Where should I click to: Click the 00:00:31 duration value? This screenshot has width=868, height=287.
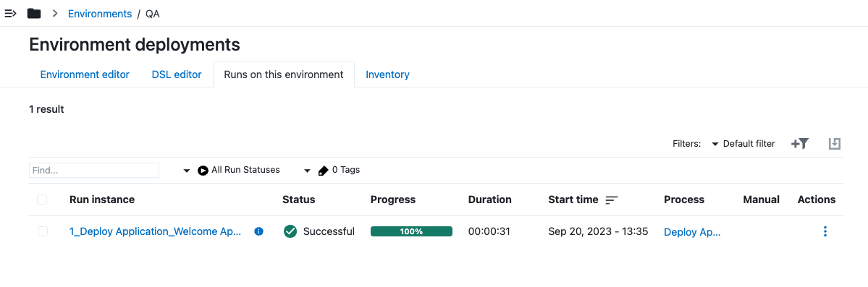pyautogui.click(x=489, y=232)
